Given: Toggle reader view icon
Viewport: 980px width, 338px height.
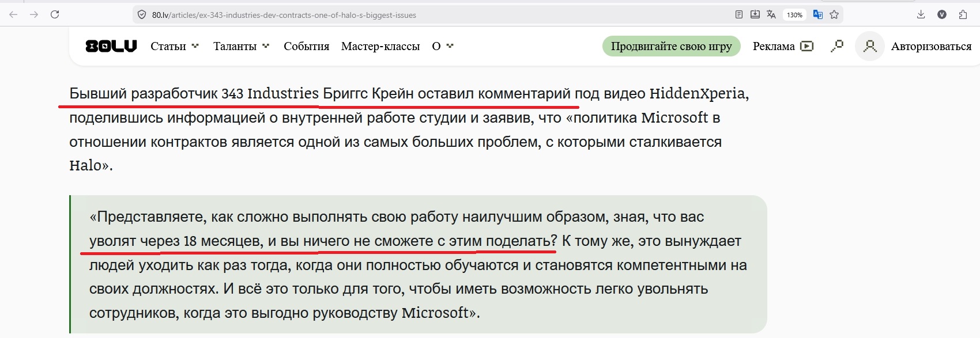Looking at the screenshot, I should [739, 14].
